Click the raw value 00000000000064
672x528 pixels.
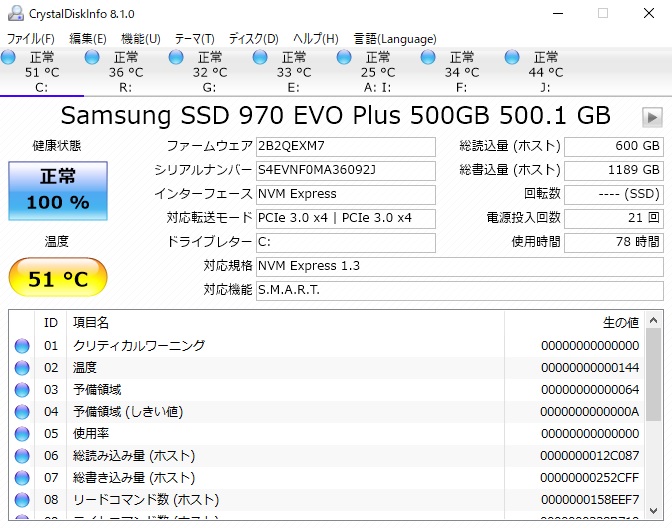tap(590, 390)
